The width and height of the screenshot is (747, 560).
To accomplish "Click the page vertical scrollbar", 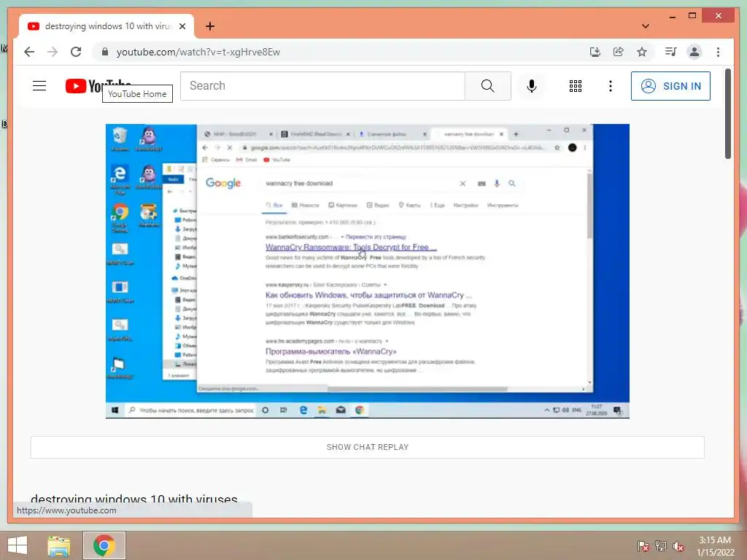I will pyautogui.click(x=728, y=113).
